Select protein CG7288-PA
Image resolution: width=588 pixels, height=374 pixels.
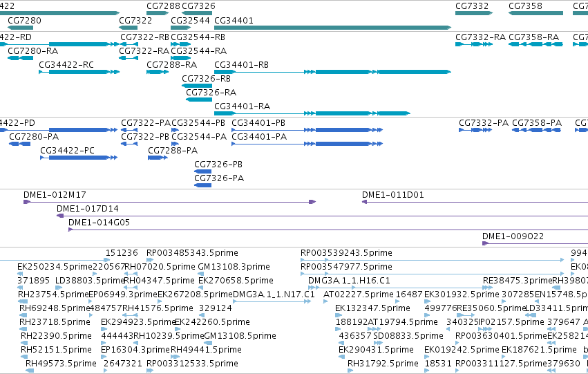click(x=158, y=158)
